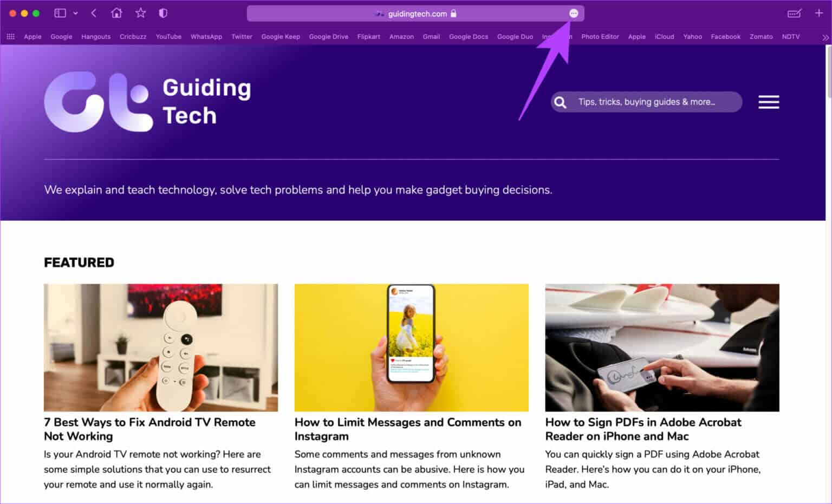Open the YouTube bookmark
Screen dimensions: 832x504
[x=168, y=37]
